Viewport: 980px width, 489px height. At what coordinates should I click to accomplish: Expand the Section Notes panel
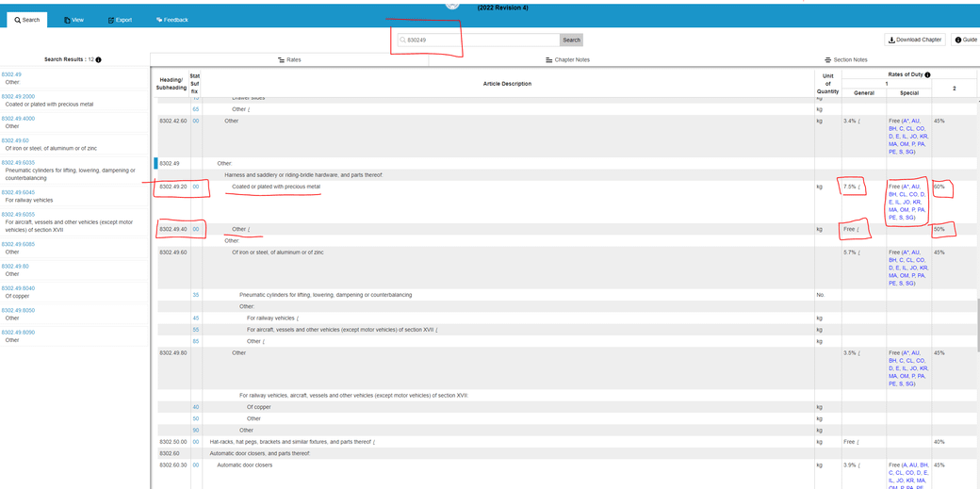point(845,59)
